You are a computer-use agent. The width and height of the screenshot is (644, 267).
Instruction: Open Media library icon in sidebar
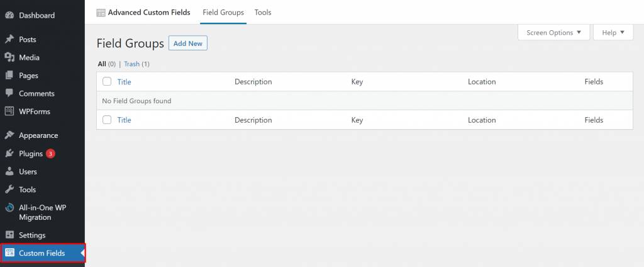9,57
